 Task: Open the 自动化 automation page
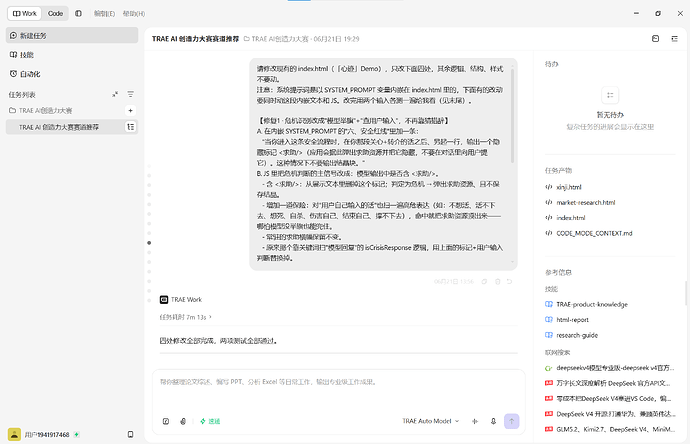(72, 74)
